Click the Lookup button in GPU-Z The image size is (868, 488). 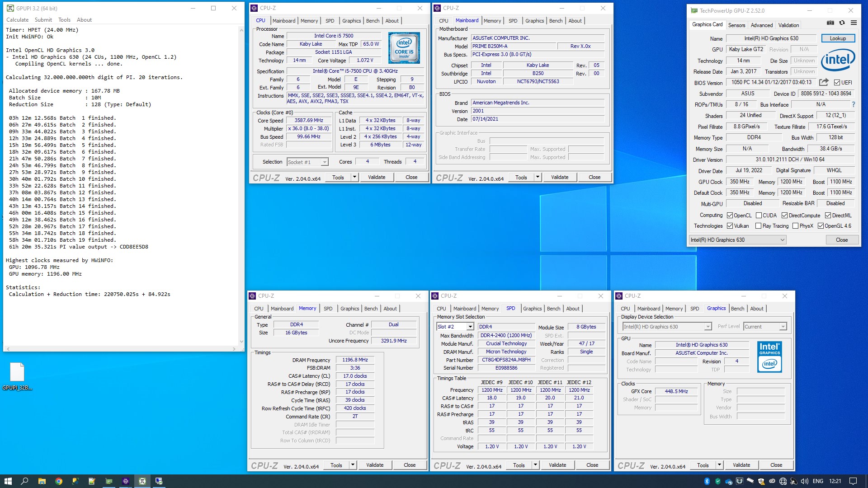point(838,38)
